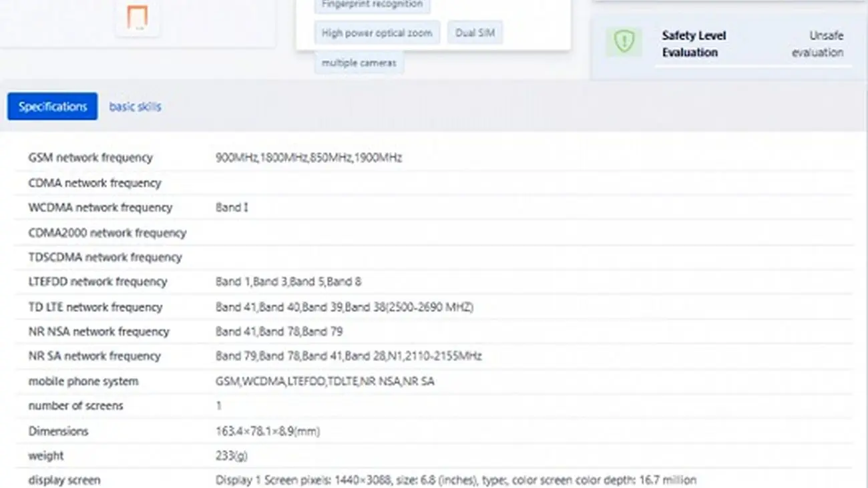Click the WCDMA network frequency label

click(x=100, y=208)
